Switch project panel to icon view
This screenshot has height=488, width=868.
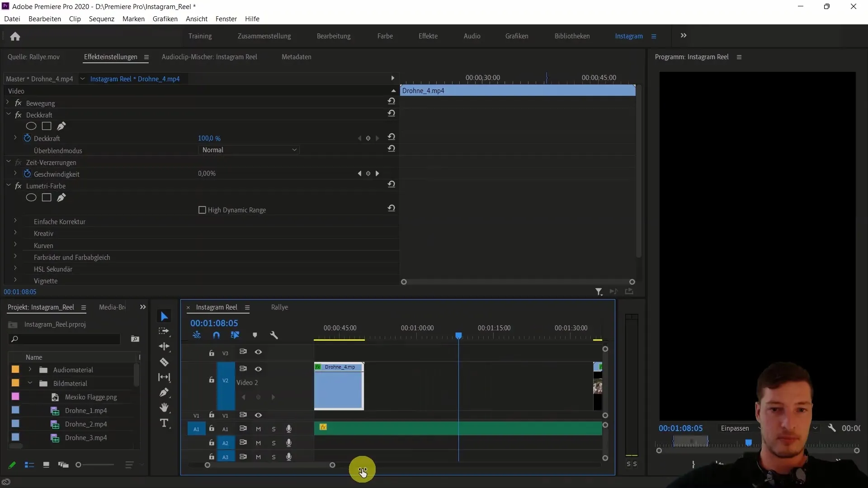coord(46,465)
